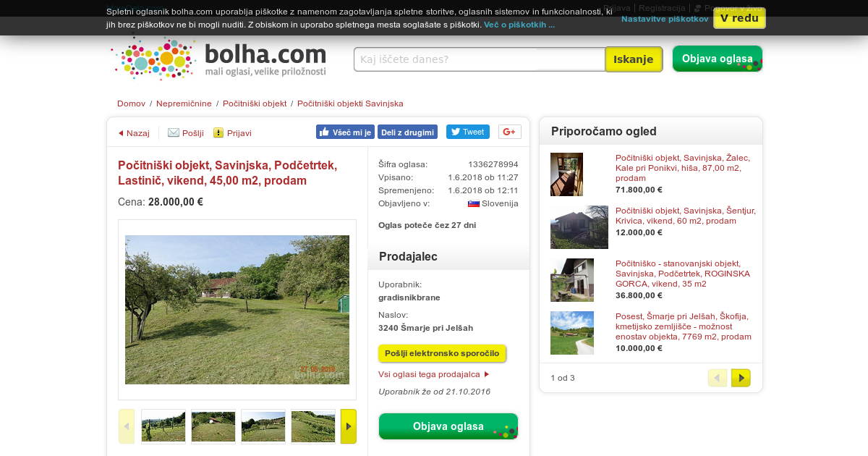Click 'Pošlji elektronsko sporočilo' button
This screenshot has width=868, height=456.
pyautogui.click(x=442, y=353)
